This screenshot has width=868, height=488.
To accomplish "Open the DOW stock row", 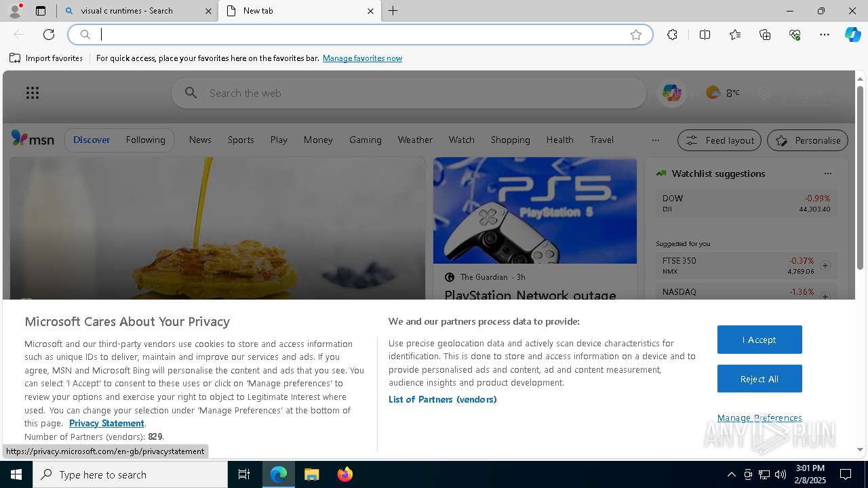I will [x=746, y=203].
